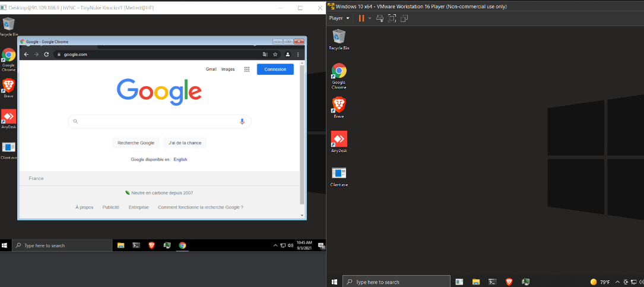Go back in the Chrome window
Image resolution: width=644 pixels, height=287 pixels.
coord(26,54)
